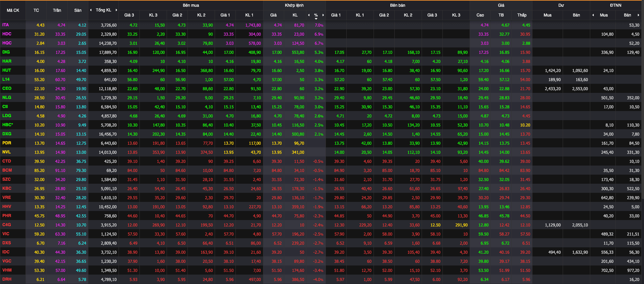Open the NVL stock symbol

click(6, 152)
